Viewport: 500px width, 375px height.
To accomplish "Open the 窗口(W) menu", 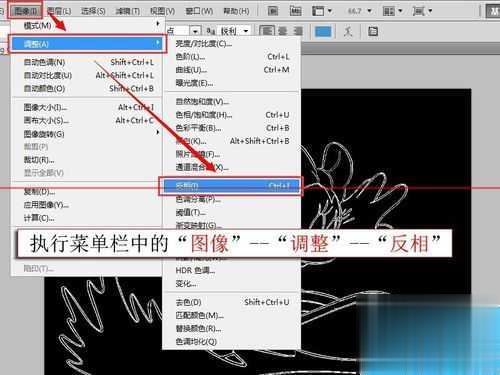I will coord(199,11).
